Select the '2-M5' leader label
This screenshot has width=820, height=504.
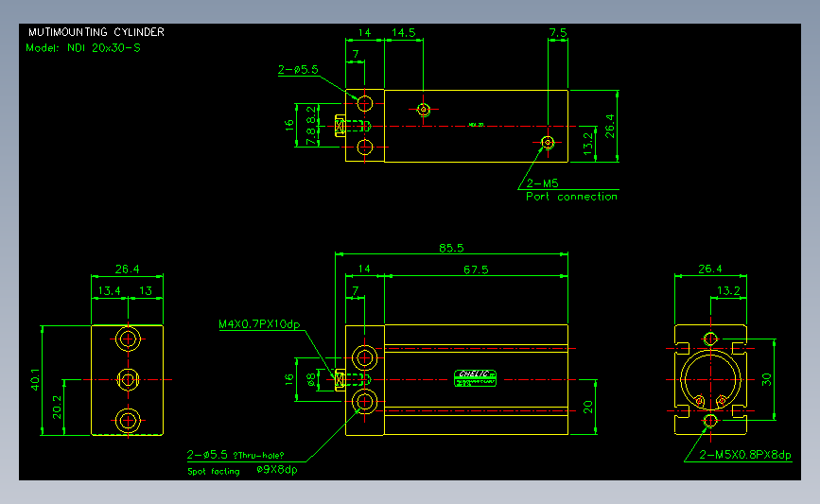point(542,183)
